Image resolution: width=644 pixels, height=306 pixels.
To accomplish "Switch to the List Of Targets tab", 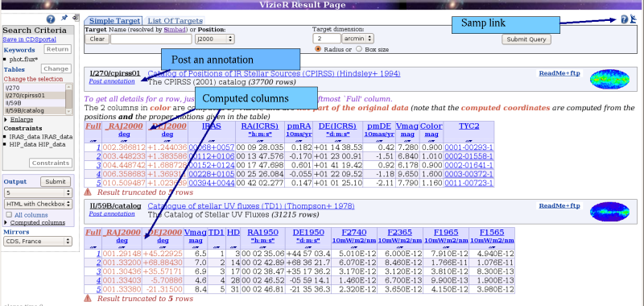I will [x=175, y=21].
